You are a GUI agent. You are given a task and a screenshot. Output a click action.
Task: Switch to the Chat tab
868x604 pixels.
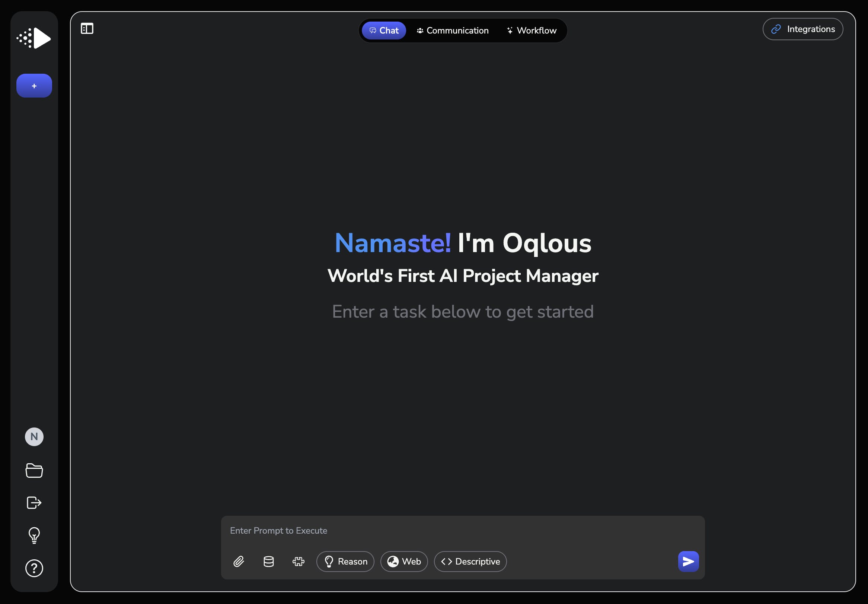(x=384, y=30)
